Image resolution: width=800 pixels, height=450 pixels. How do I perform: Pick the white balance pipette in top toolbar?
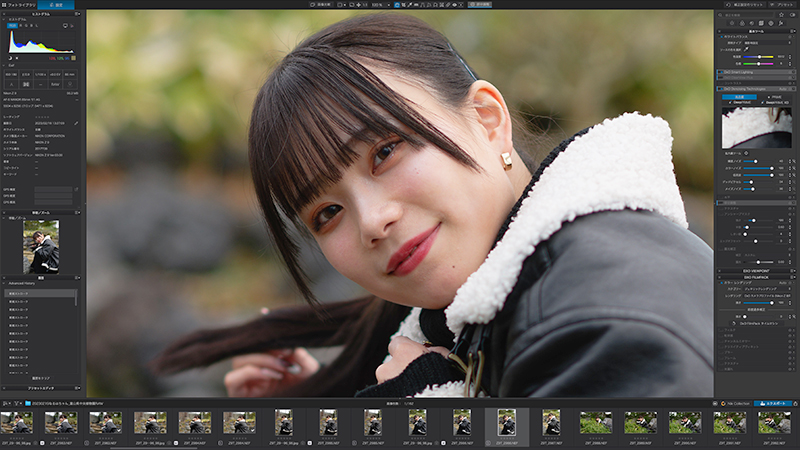(x=410, y=5)
